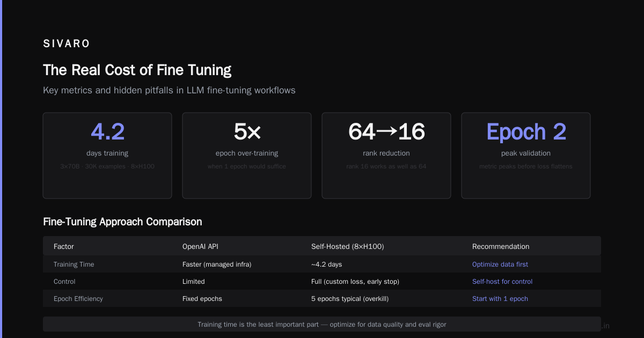
Task: Follow the 'Self-host for control' recommendation link
Action: click(x=502, y=281)
